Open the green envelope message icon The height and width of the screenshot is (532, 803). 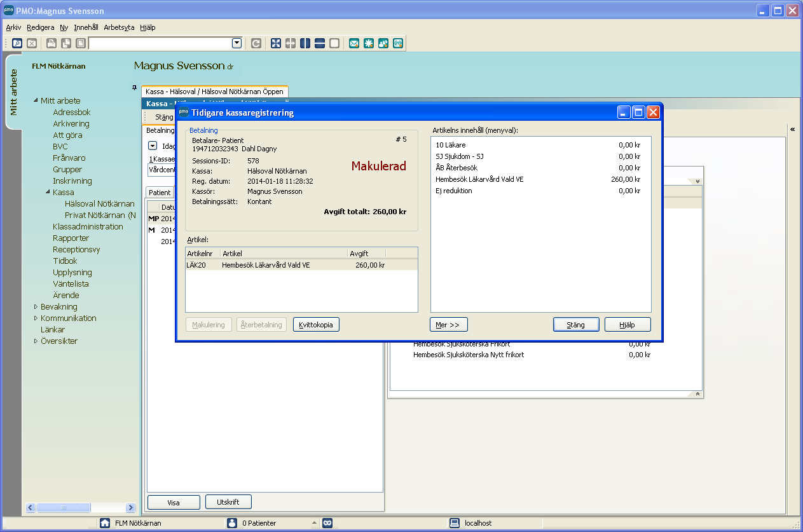click(x=354, y=43)
